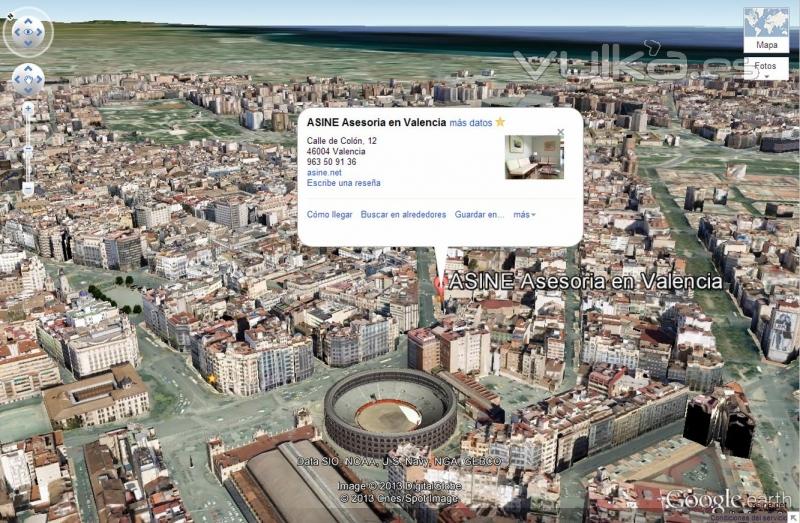
Task: Click the hand icon in move joystick
Action: 28,79
